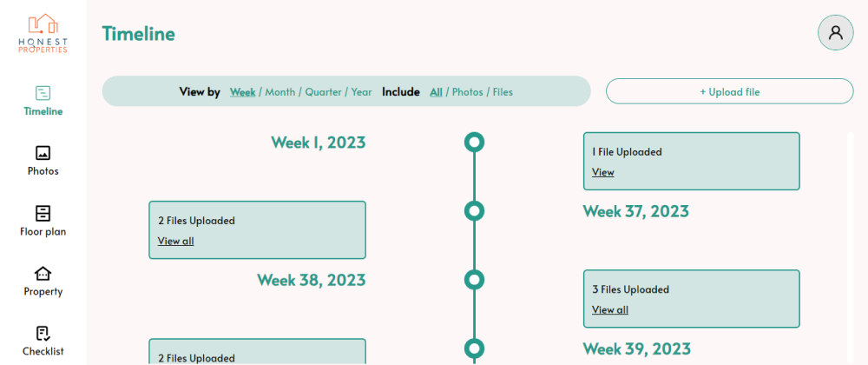Image resolution: width=868 pixels, height=365 pixels.
Task: Switch view by to Year
Action: pos(361,92)
